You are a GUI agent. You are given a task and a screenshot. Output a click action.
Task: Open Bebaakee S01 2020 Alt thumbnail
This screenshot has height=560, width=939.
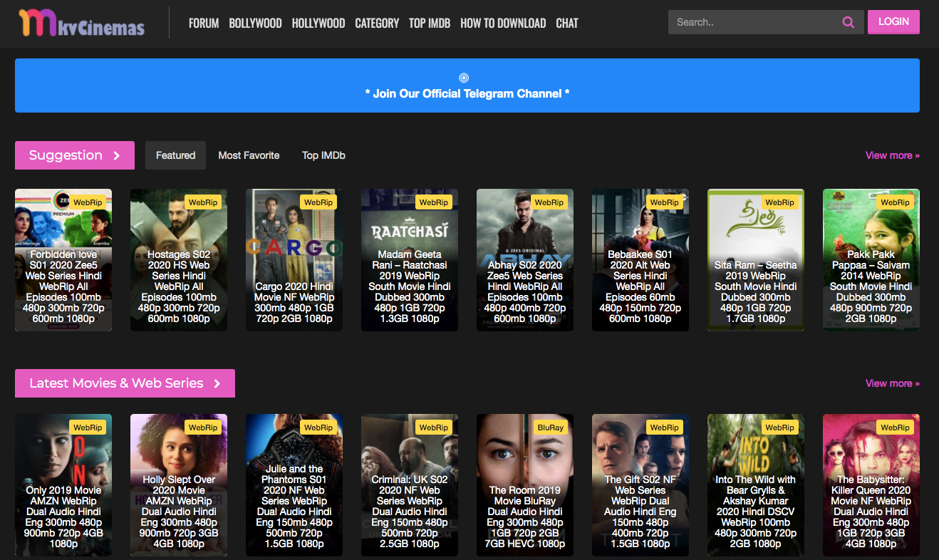[x=640, y=260]
